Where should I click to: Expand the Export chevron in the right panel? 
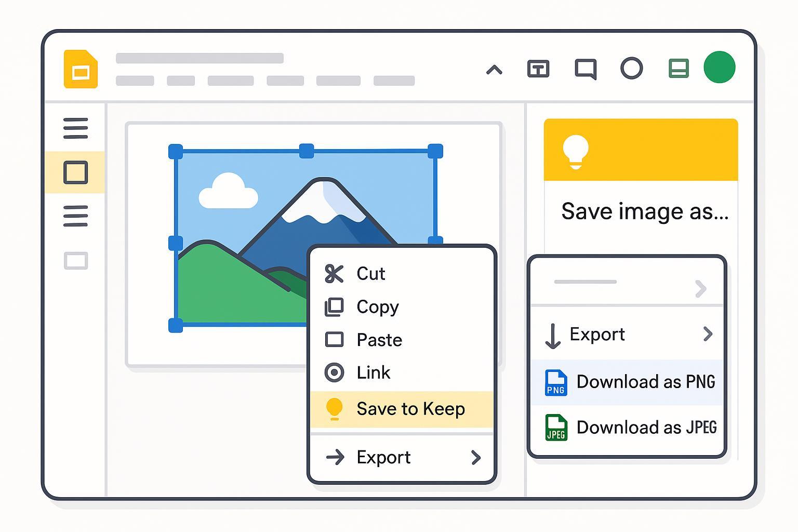click(707, 334)
